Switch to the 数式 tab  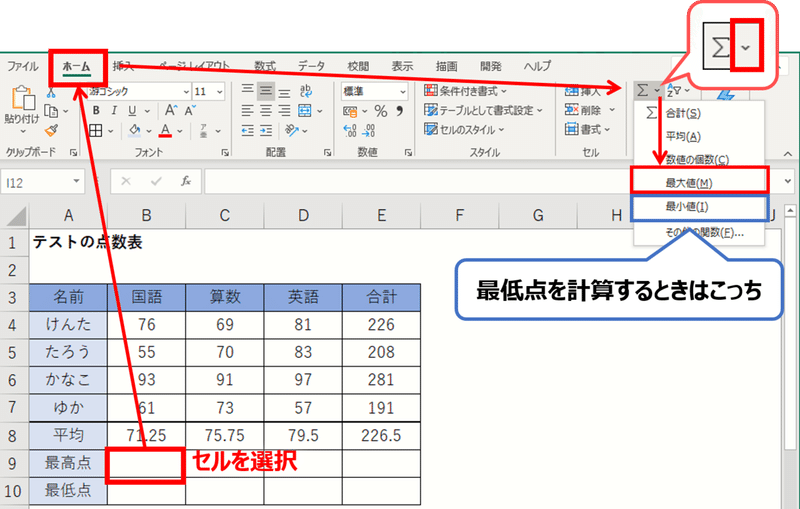265,66
